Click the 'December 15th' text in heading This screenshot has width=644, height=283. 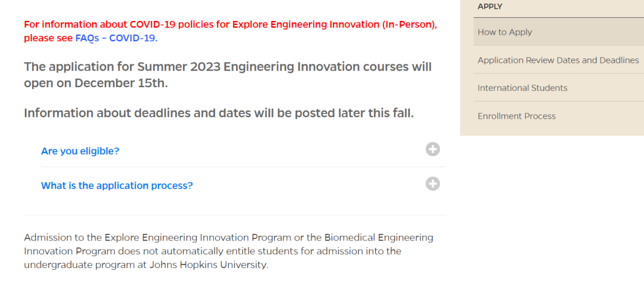tap(120, 83)
